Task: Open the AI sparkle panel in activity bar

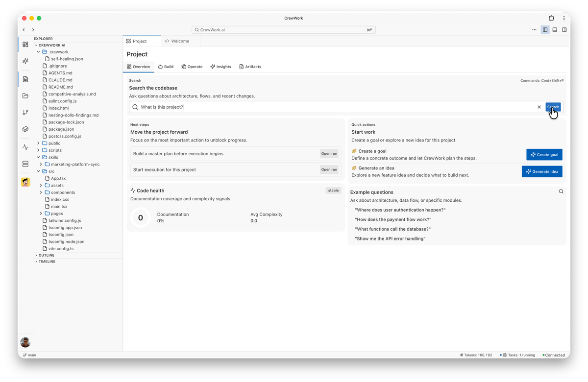Action: (x=25, y=61)
